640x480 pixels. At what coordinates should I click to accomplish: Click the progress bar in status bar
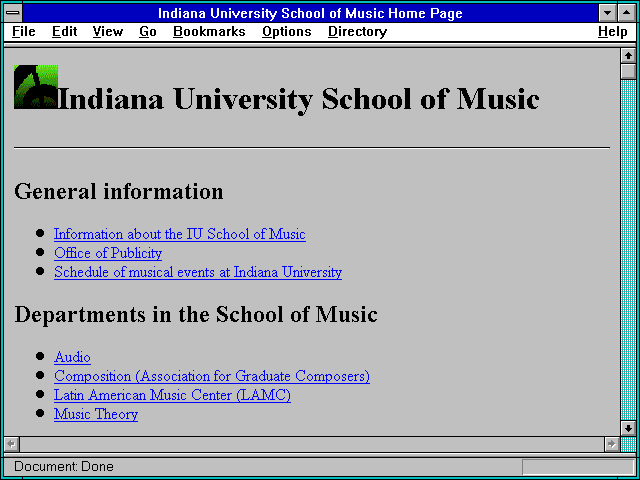[x=578, y=467]
